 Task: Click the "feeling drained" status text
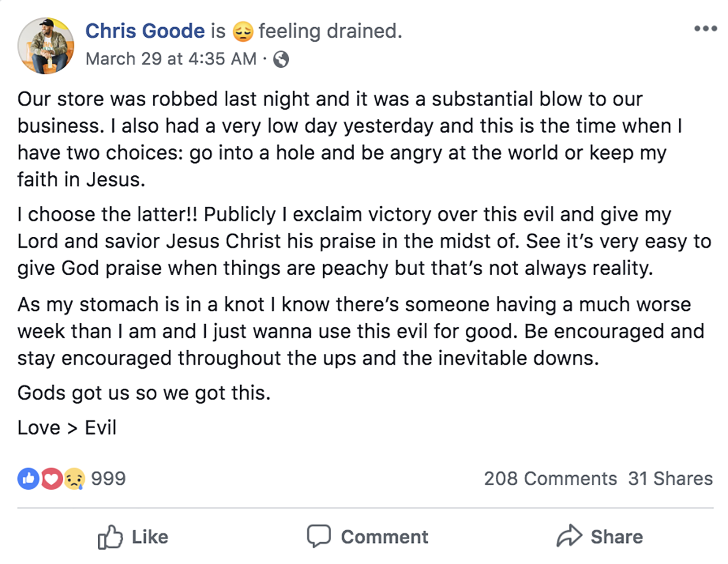pos(330,31)
